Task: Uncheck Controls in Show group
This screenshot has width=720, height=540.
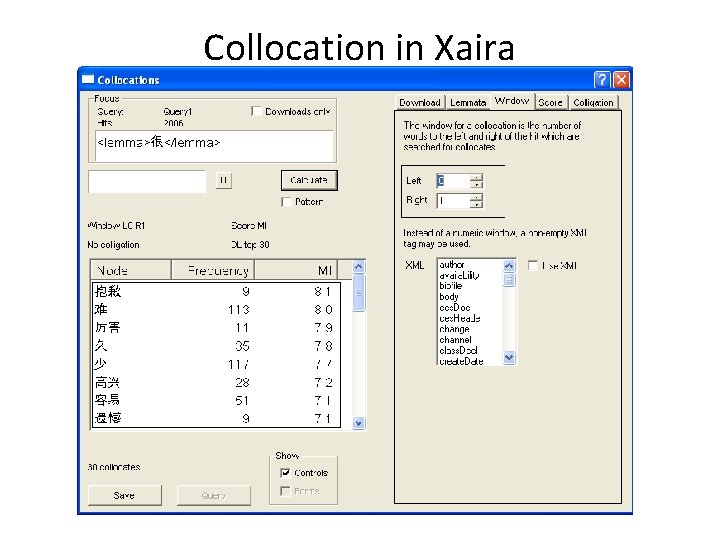Action: [x=285, y=473]
